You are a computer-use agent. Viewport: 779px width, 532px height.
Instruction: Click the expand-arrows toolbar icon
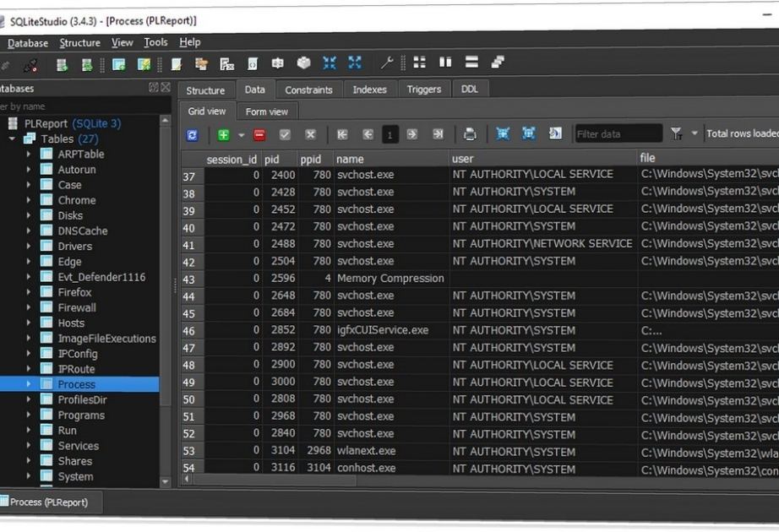(355, 62)
